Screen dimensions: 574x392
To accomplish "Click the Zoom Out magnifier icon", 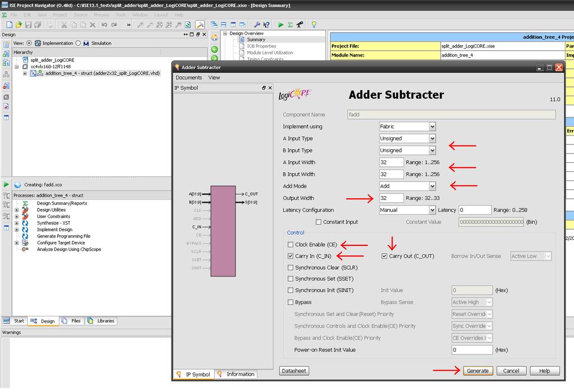I will (x=150, y=25).
